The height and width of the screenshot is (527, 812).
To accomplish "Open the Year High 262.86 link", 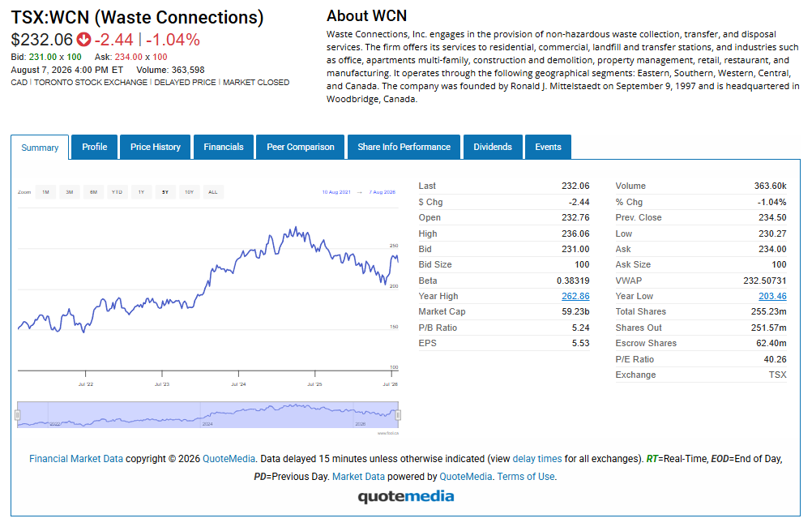I will [575, 297].
